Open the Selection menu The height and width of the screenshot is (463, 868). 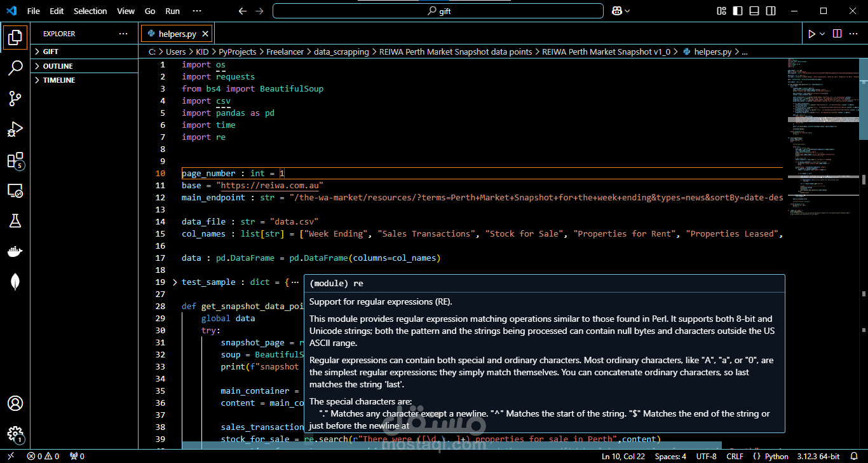(x=90, y=11)
